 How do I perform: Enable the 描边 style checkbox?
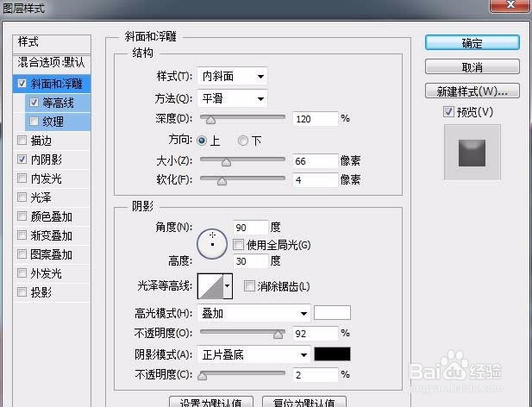point(22,140)
